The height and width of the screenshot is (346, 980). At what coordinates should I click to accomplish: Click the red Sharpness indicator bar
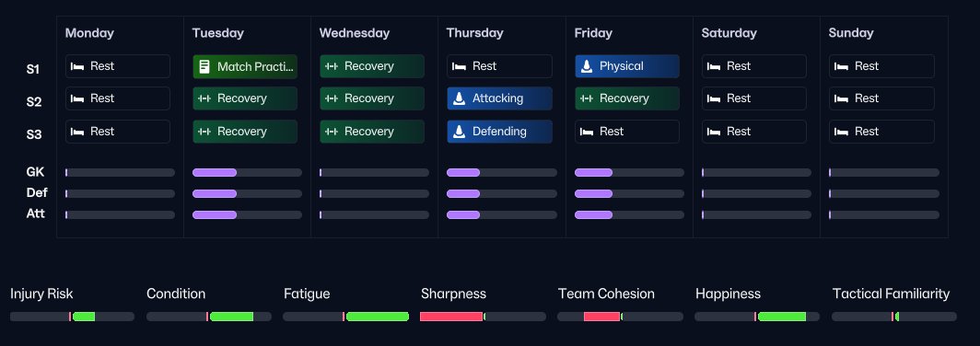pos(451,317)
